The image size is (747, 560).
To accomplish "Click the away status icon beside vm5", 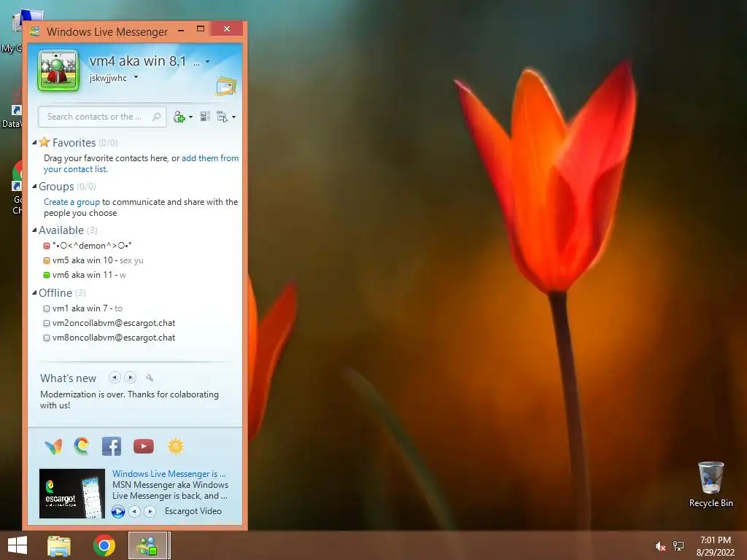I will click(x=47, y=260).
